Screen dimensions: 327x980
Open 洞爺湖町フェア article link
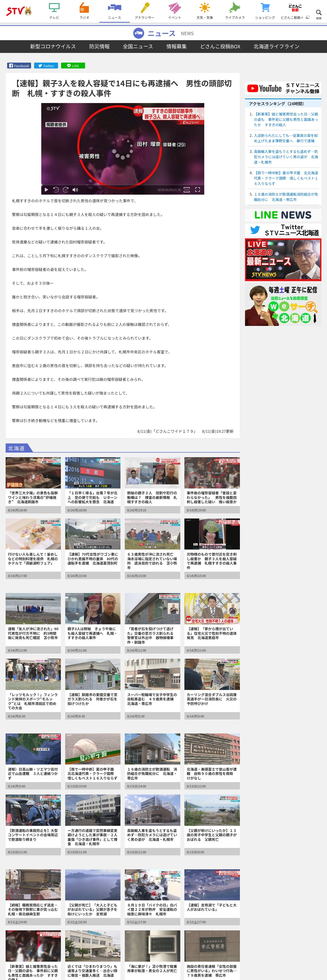coord(33,558)
